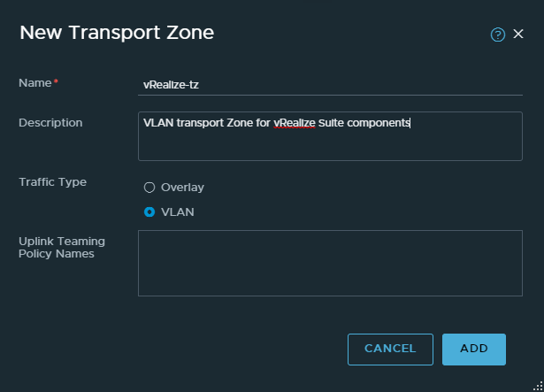Click the Uplink Teaming Policy Names box

coord(329,263)
